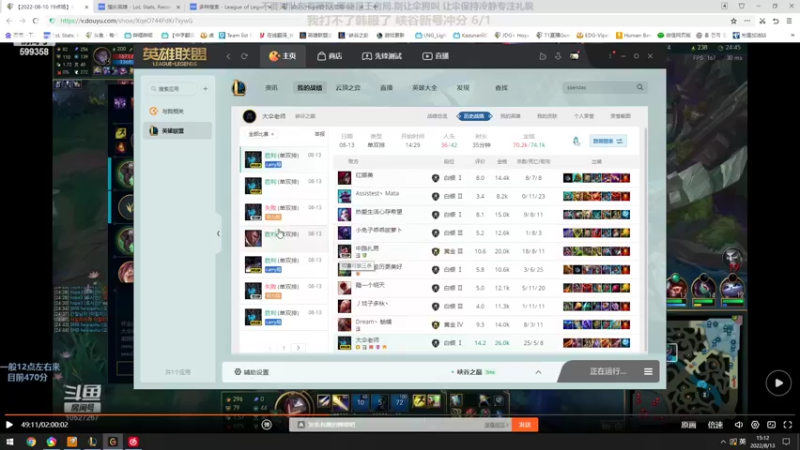This screenshot has height=450, width=800.
Task: Click the rank badge in 中路扎男 row
Action: [435, 252]
